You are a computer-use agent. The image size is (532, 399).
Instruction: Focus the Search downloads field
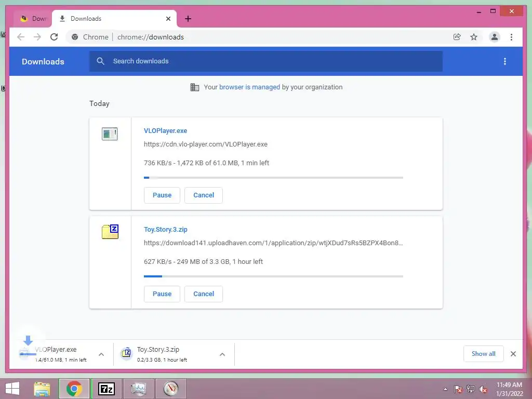point(266,61)
